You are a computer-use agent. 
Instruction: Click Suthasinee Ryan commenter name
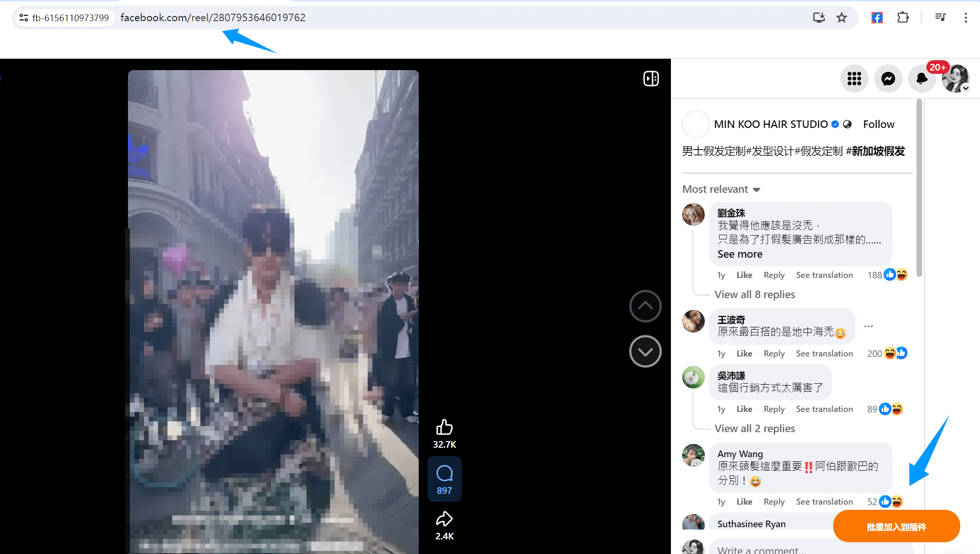coord(751,524)
